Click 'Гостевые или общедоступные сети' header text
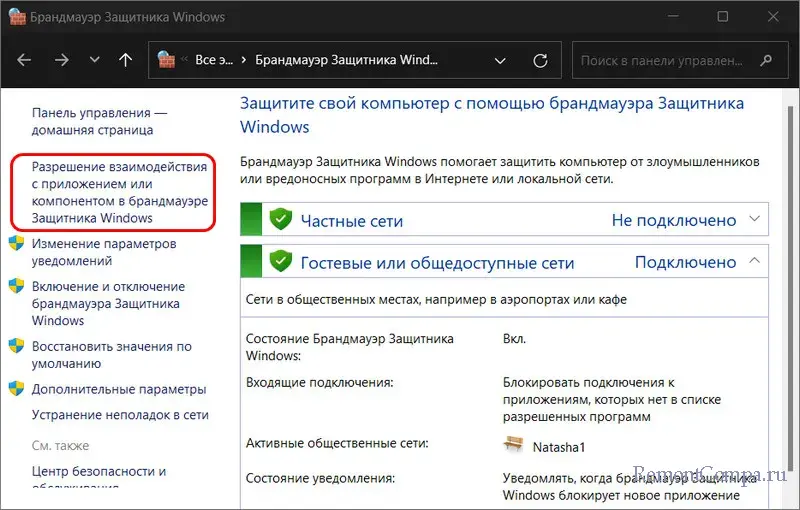Screen dimensions: 800x510 [x=437, y=263]
